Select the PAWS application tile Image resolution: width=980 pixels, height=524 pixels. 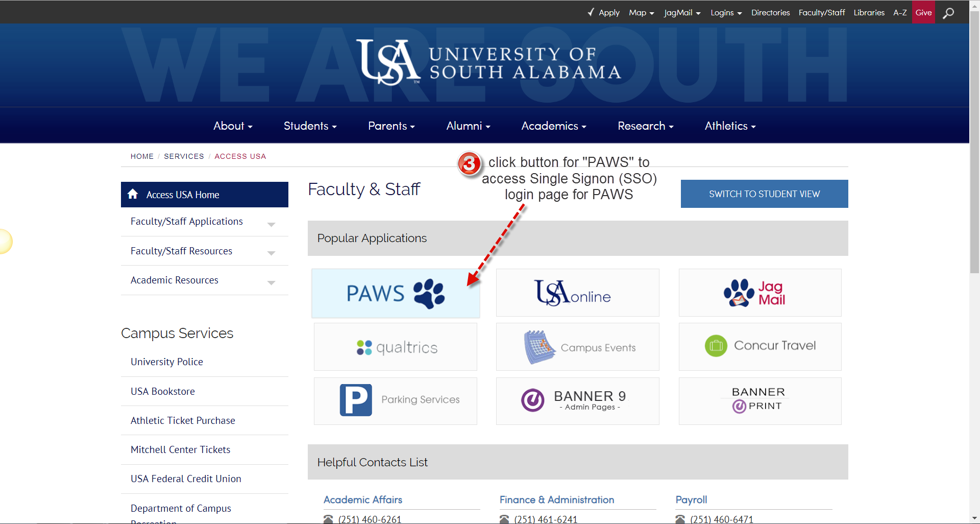pos(396,293)
